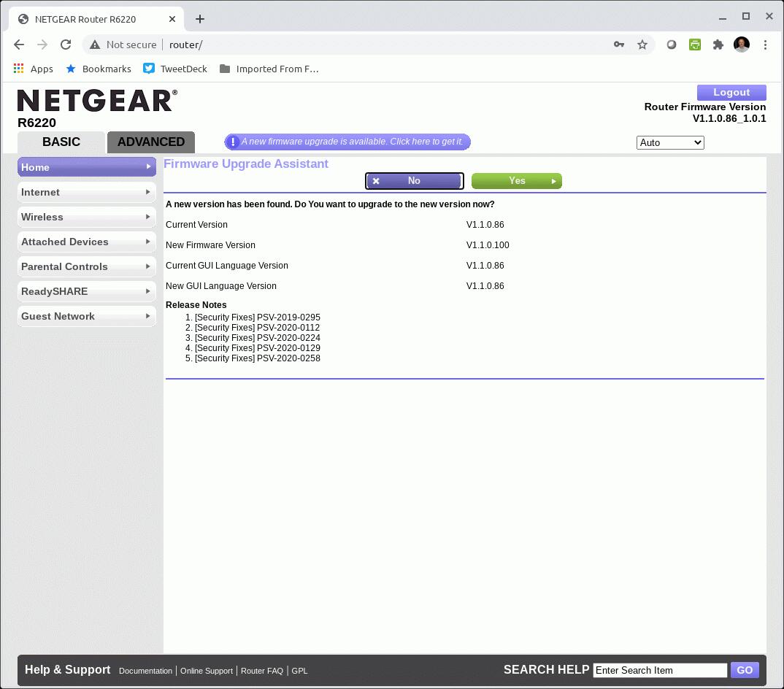Image resolution: width=784 pixels, height=689 pixels.
Task: Open the Imported From F… bookmarks folder
Action: pos(269,69)
